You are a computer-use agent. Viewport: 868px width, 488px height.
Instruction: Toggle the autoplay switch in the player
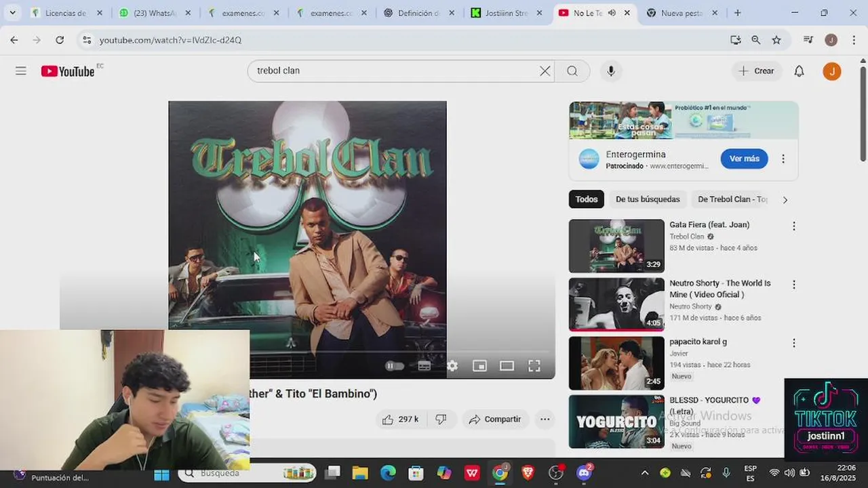click(395, 366)
